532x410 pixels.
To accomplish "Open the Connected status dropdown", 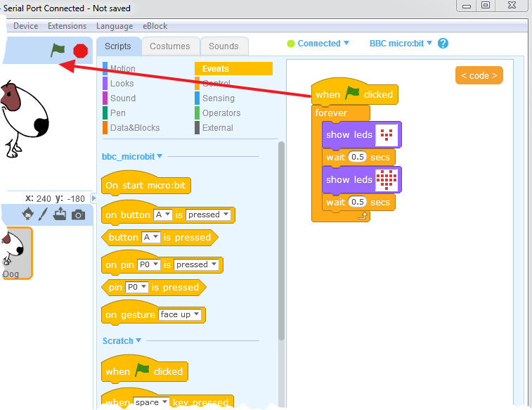I will [x=318, y=44].
